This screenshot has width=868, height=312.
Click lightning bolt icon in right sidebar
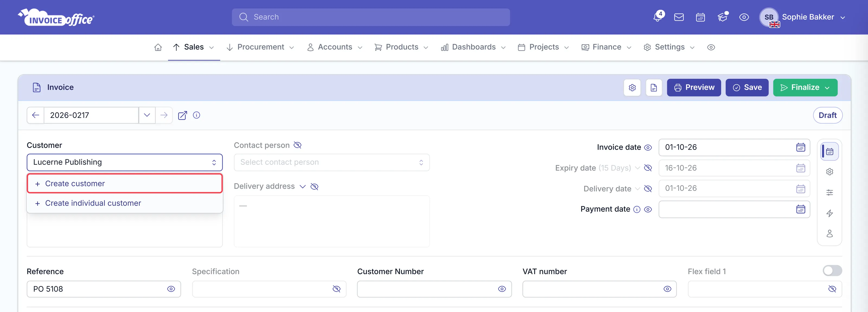click(829, 213)
